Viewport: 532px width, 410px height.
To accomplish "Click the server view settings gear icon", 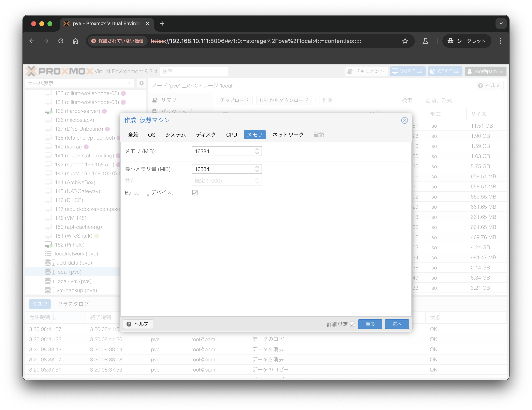I will [141, 83].
